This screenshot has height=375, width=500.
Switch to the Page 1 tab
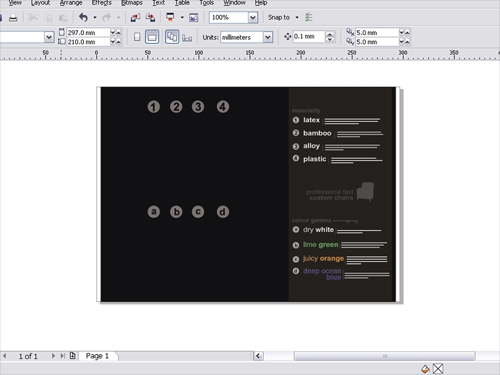point(97,356)
